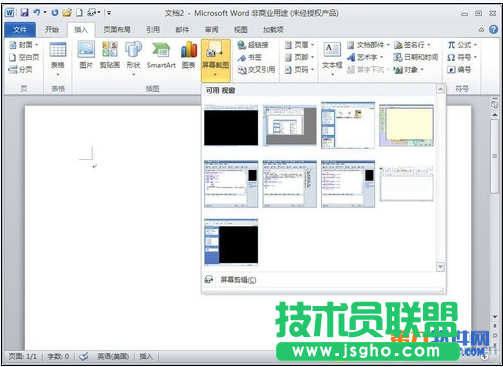Click the Open folder icon in quick access toolbar
This screenshot has height=367, width=503.
tap(67, 13)
